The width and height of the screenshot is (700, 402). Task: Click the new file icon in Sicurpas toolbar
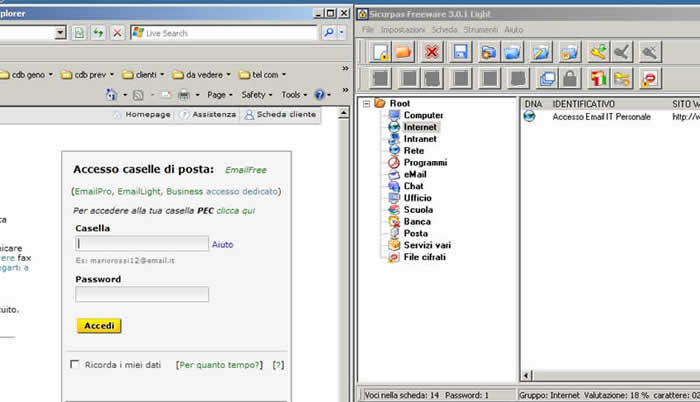click(381, 51)
